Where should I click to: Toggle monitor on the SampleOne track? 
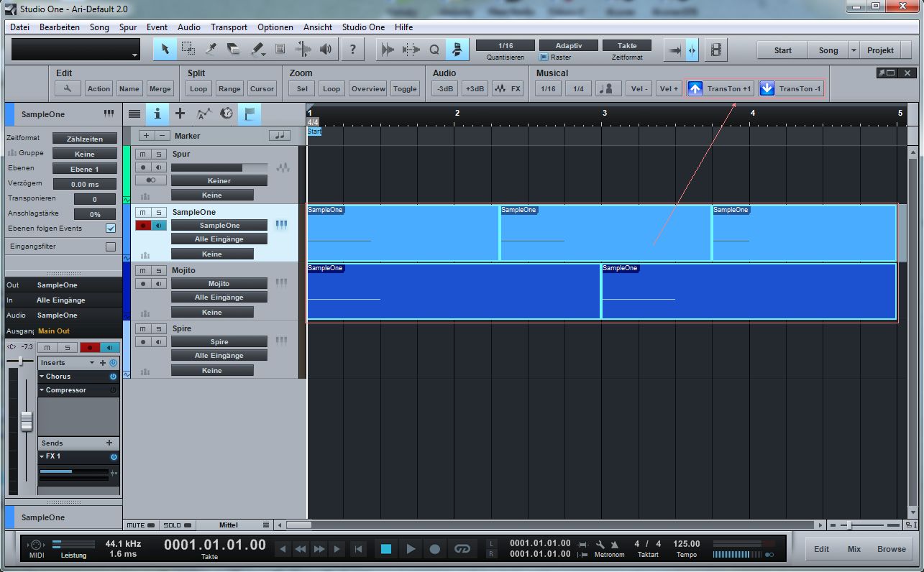tap(159, 226)
